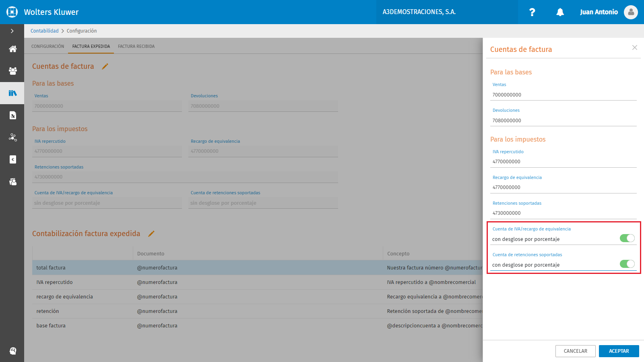
Task: Click the Ventas field in the side panel
Action: click(x=563, y=95)
